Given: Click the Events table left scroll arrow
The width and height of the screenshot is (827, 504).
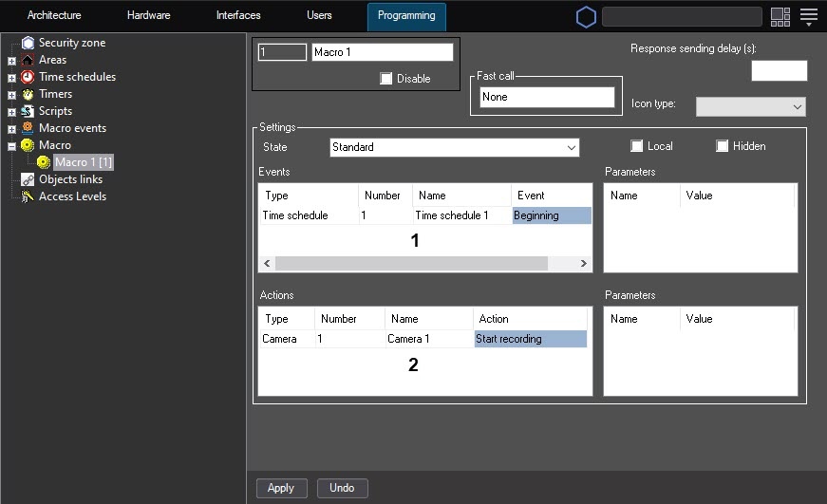Looking at the screenshot, I should pyautogui.click(x=267, y=263).
